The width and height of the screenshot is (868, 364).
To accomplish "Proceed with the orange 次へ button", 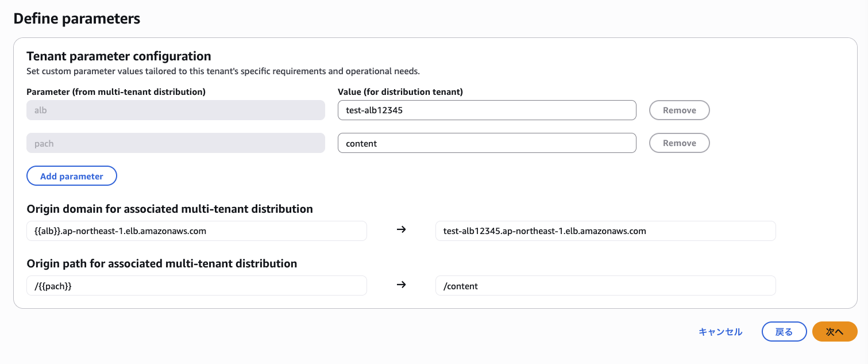I will pyautogui.click(x=834, y=332).
